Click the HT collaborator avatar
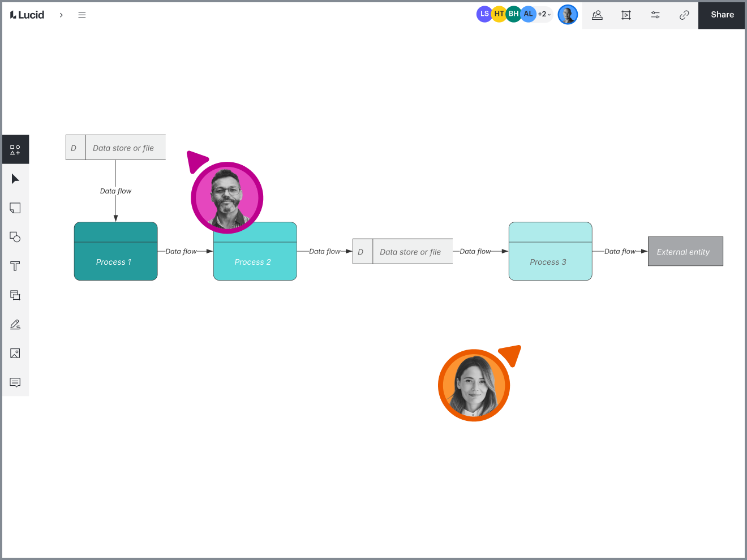This screenshot has height=560, width=747. pyautogui.click(x=499, y=14)
